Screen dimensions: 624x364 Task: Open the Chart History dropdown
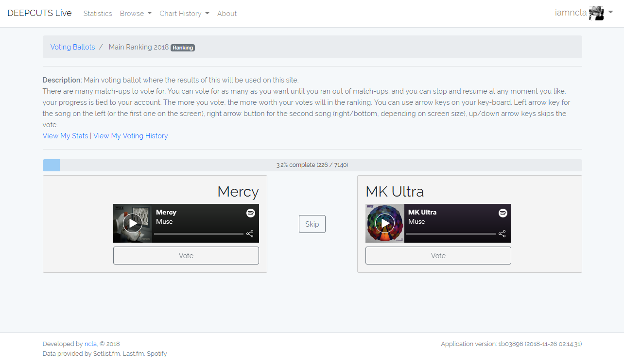[184, 14]
